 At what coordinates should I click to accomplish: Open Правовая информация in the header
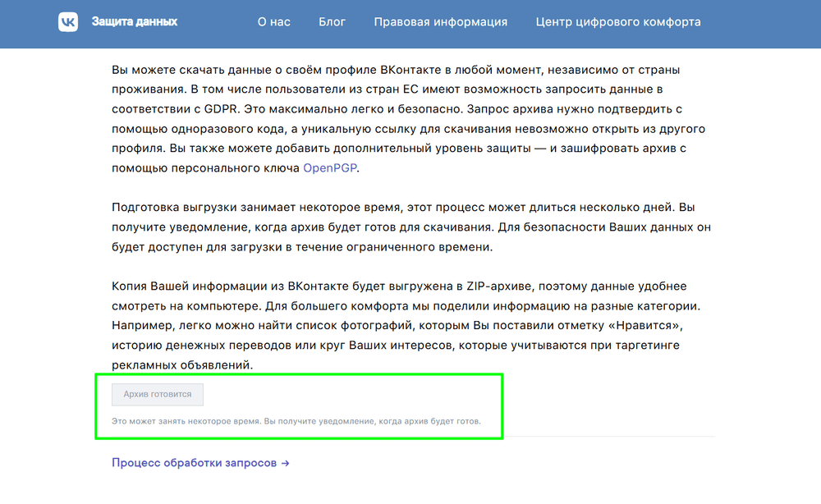(440, 22)
